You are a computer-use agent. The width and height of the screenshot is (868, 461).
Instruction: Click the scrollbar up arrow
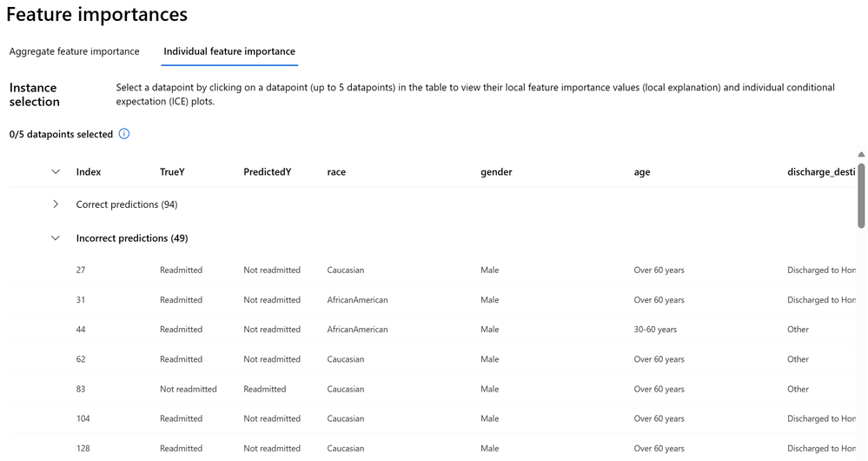(861, 155)
